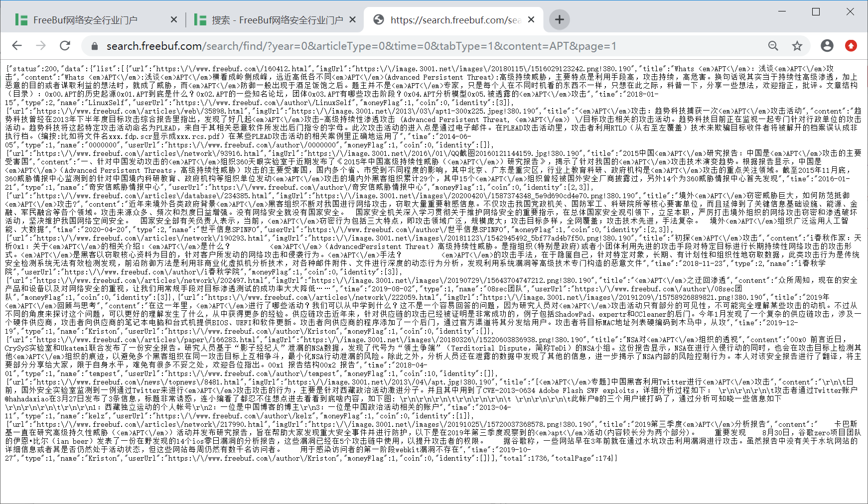Go back to the previous page
The width and height of the screenshot is (868, 504).
point(17,46)
